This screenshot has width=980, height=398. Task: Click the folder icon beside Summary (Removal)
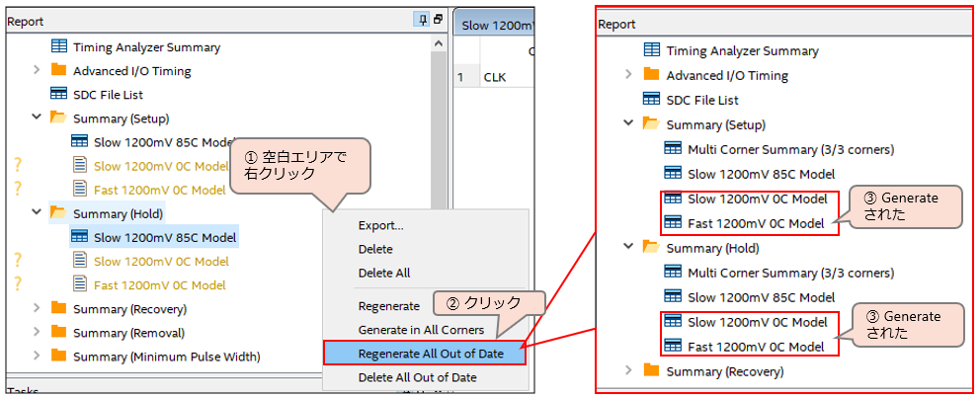click(58, 333)
